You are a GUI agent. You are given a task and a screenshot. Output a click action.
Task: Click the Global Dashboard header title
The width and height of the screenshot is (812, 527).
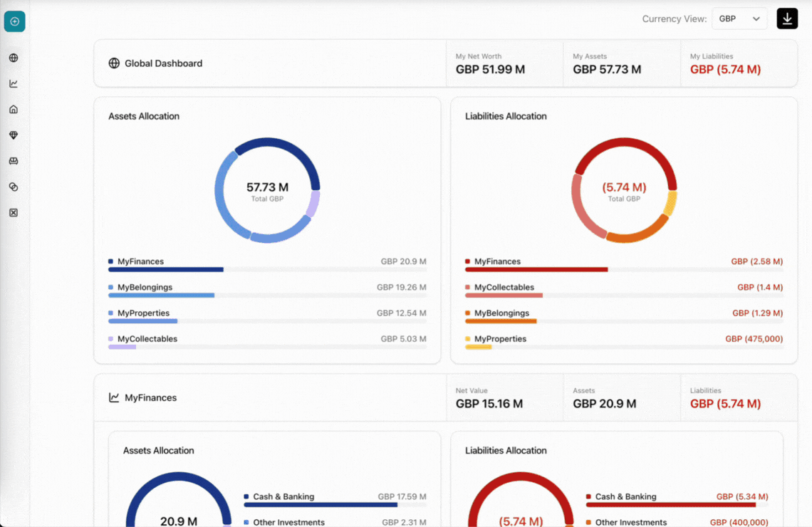coord(163,63)
